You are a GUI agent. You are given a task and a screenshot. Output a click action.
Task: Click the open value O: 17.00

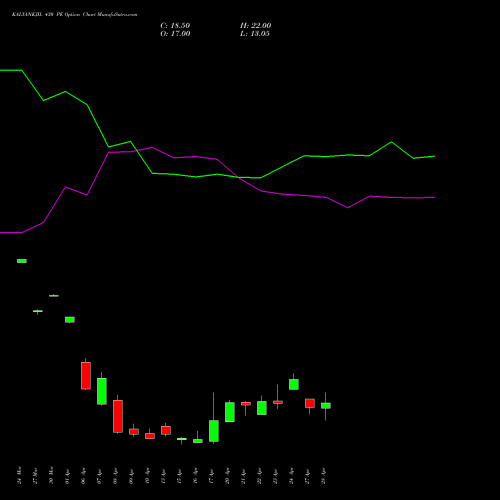click(x=175, y=34)
